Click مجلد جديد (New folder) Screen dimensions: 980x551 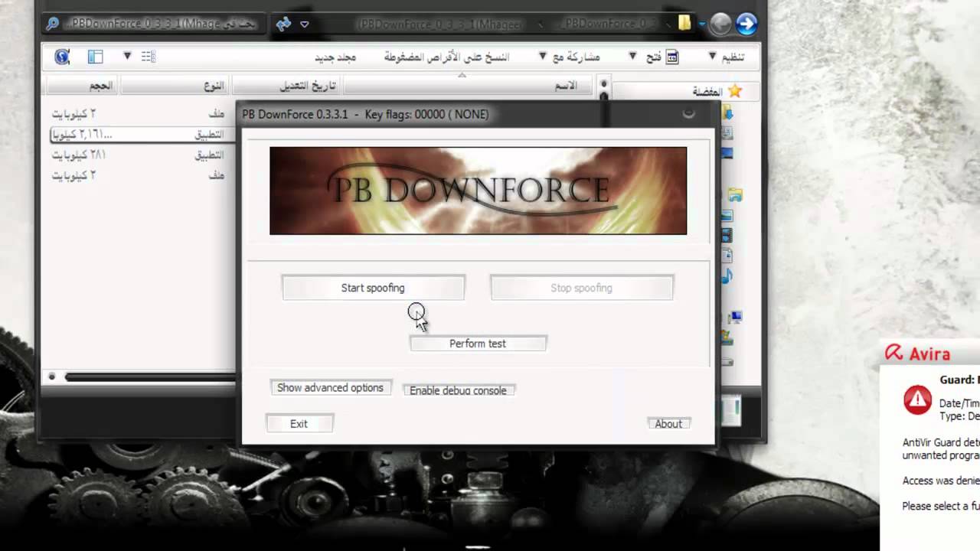[335, 57]
